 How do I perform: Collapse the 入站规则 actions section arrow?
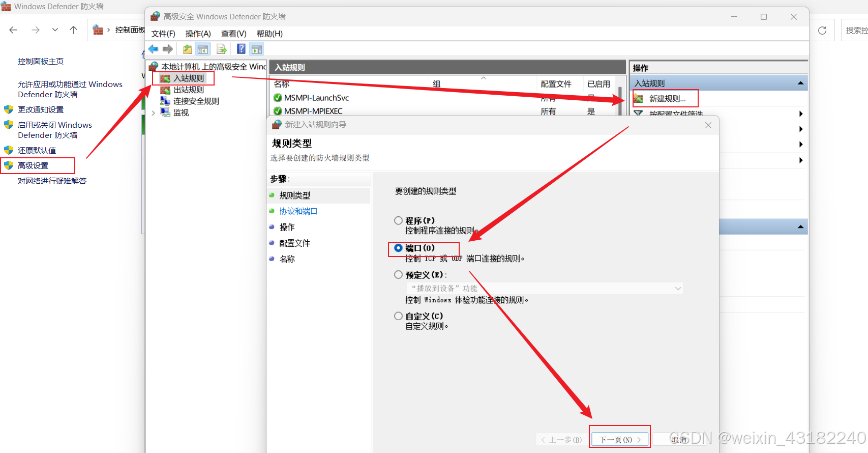(801, 83)
